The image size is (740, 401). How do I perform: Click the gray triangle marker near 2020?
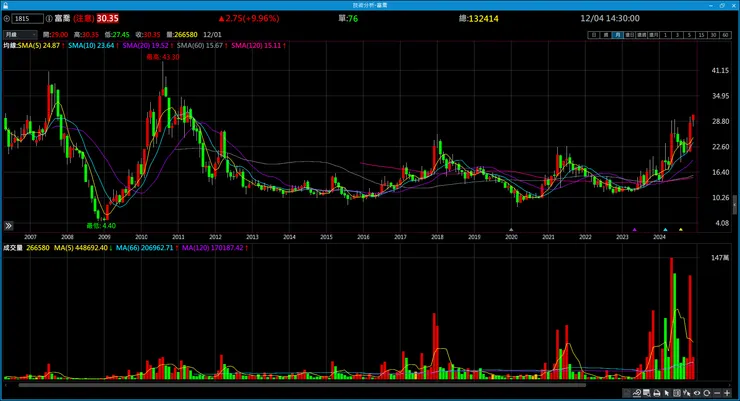[511, 230]
